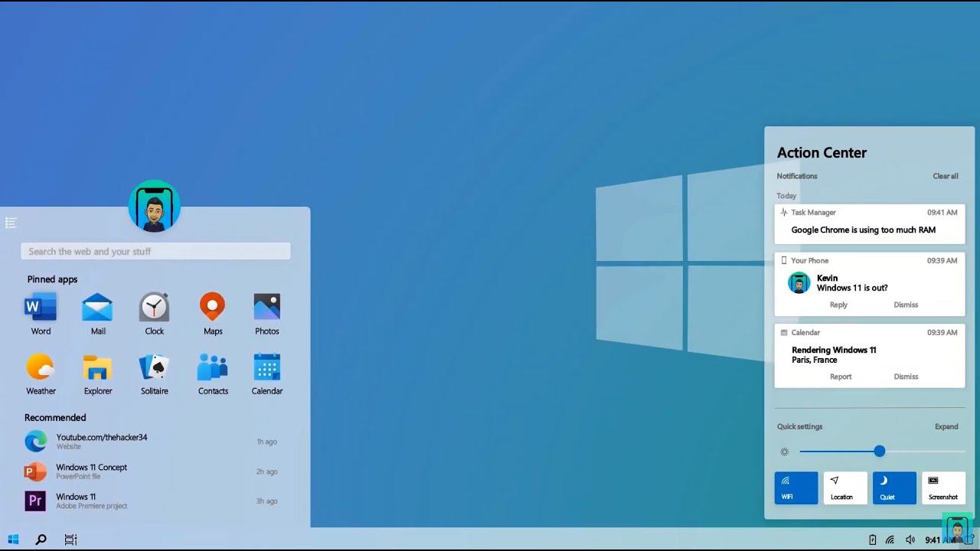
Task: Open the Maps pinned app
Action: point(212,307)
